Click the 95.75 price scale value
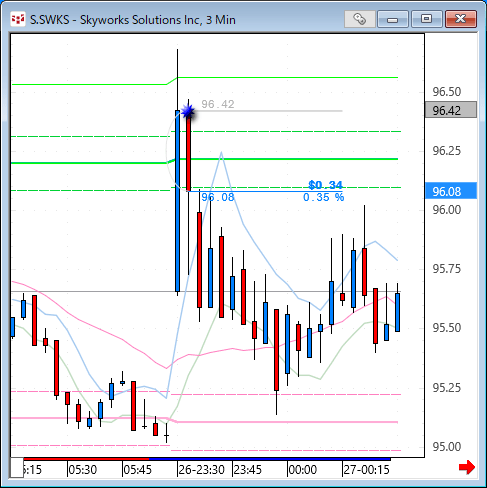 click(x=446, y=269)
